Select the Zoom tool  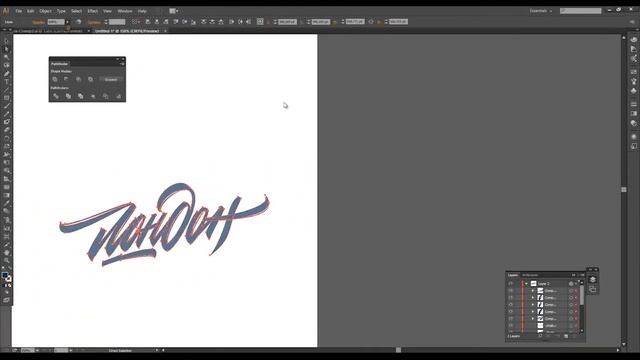7,261
